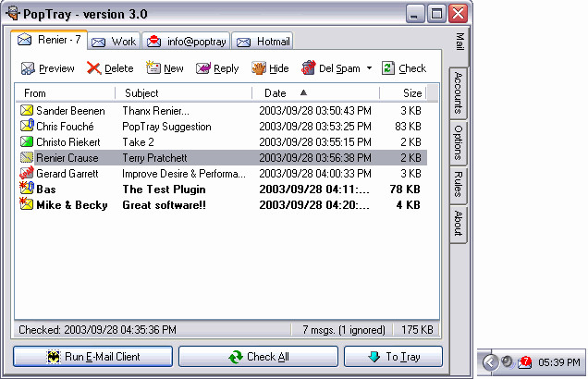This screenshot has width=588, height=379.
Task: Open the Accounts side tab
Action: click(459, 93)
